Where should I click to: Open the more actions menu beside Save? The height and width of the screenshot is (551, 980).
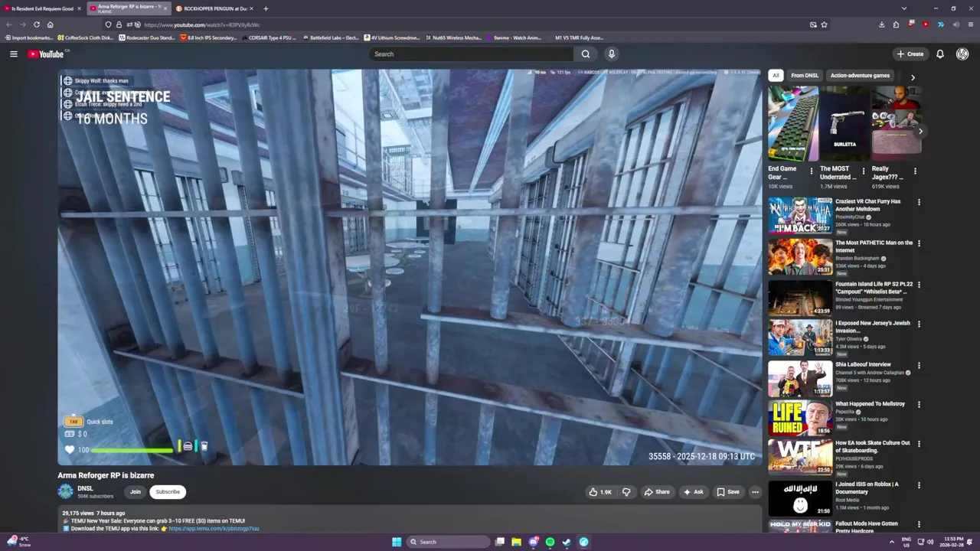pyautogui.click(x=755, y=492)
